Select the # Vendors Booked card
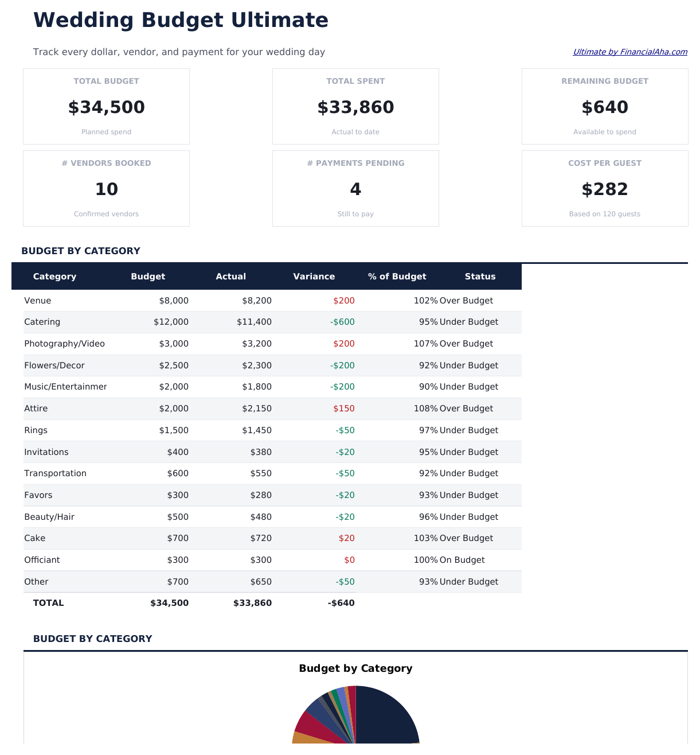The image size is (700, 755). [x=106, y=188]
